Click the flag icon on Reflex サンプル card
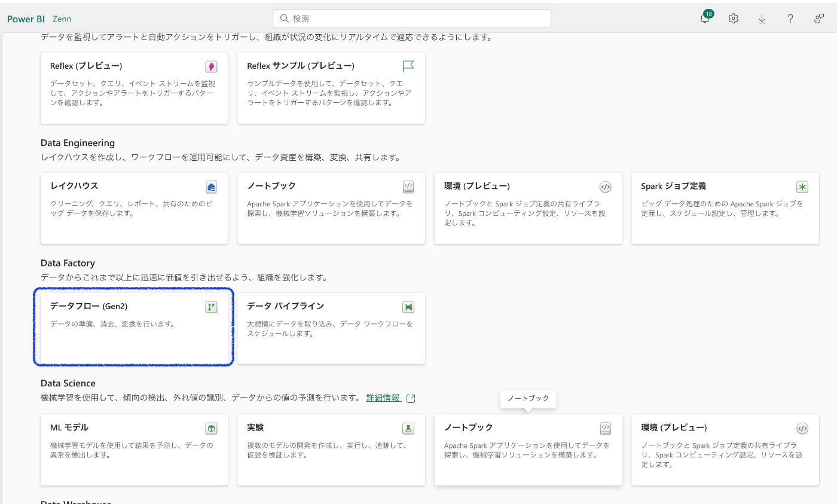The height and width of the screenshot is (504, 837). (x=408, y=66)
